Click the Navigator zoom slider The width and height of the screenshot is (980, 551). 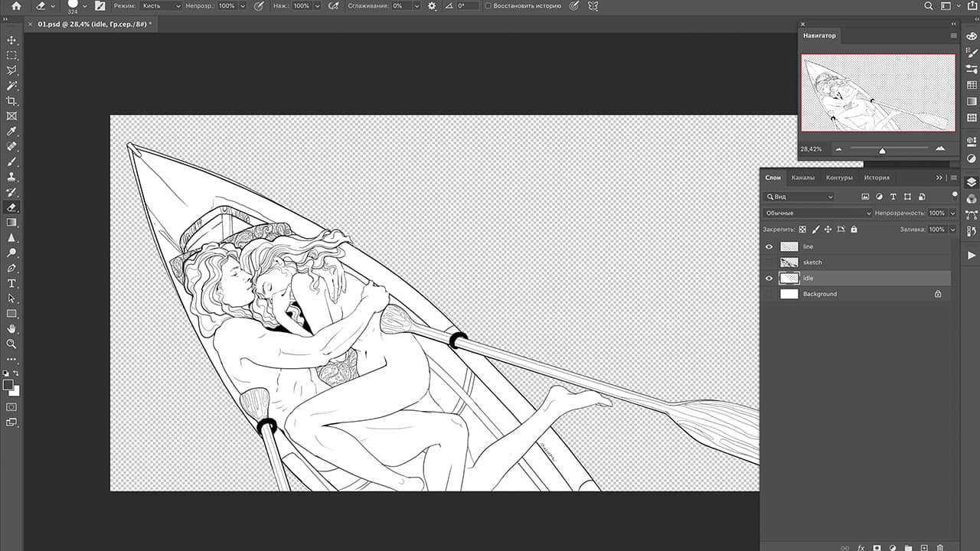coord(882,149)
